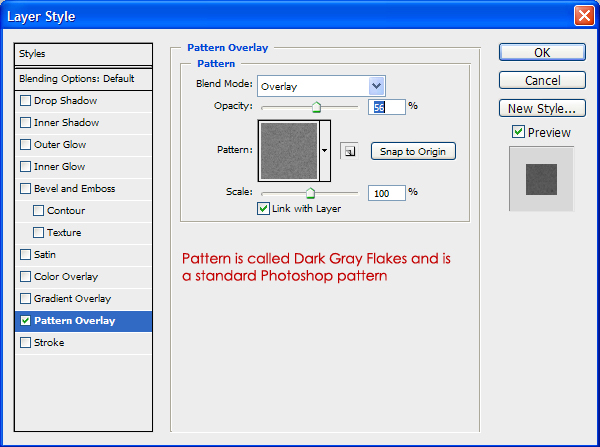Select the Drop Shadow label
The height and width of the screenshot is (447, 600).
pos(65,101)
